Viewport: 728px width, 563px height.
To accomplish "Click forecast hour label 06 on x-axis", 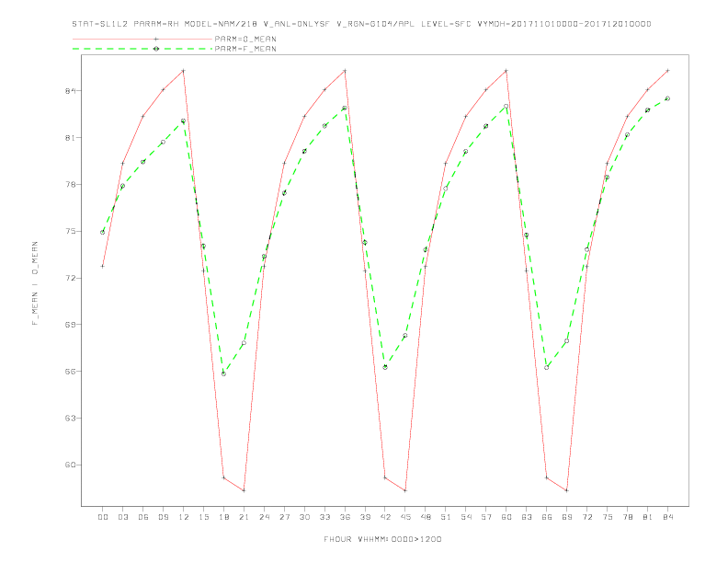I will click(143, 517).
